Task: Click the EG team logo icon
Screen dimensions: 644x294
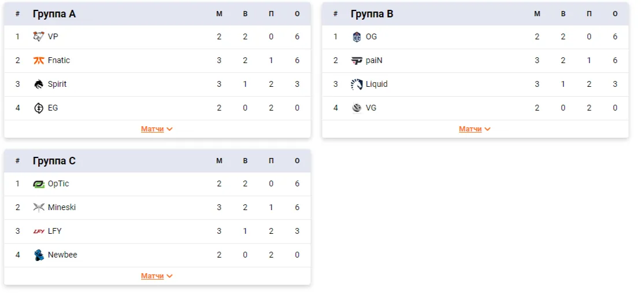Action: [x=38, y=108]
